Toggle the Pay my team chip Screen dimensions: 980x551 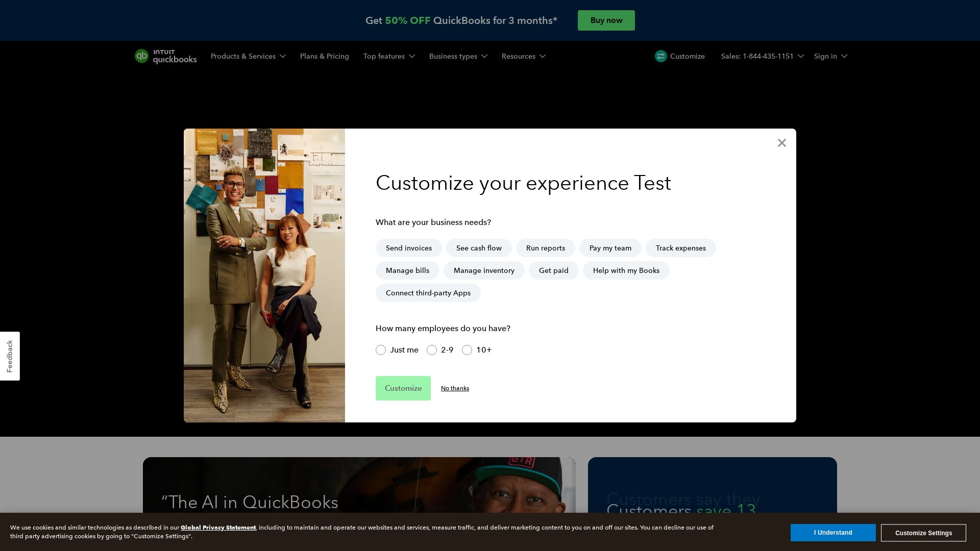(x=610, y=248)
